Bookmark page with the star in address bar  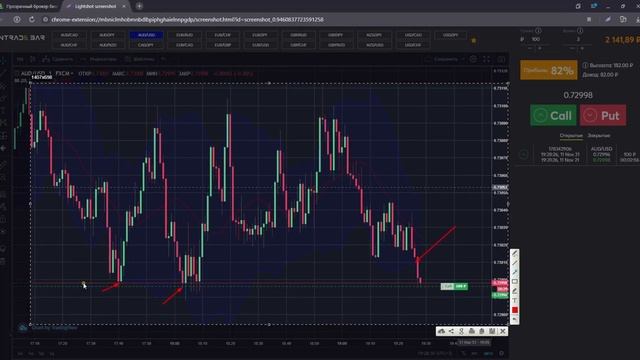click(589, 20)
